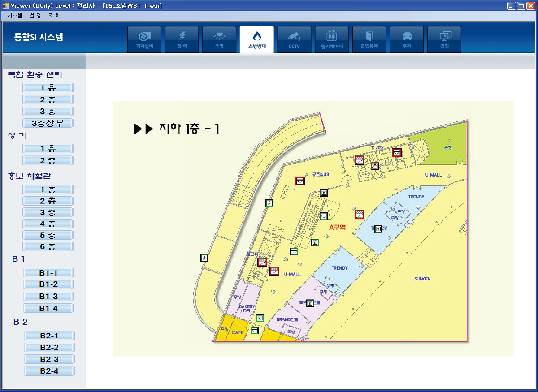
Task: Click the 3층상부 floor button
Action: [x=48, y=123]
